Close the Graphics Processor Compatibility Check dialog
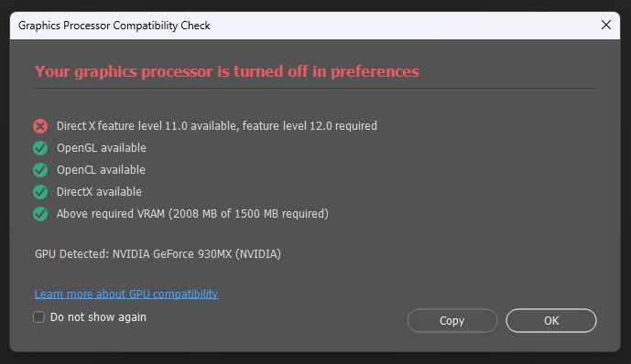631x364 pixels. pyautogui.click(x=606, y=25)
